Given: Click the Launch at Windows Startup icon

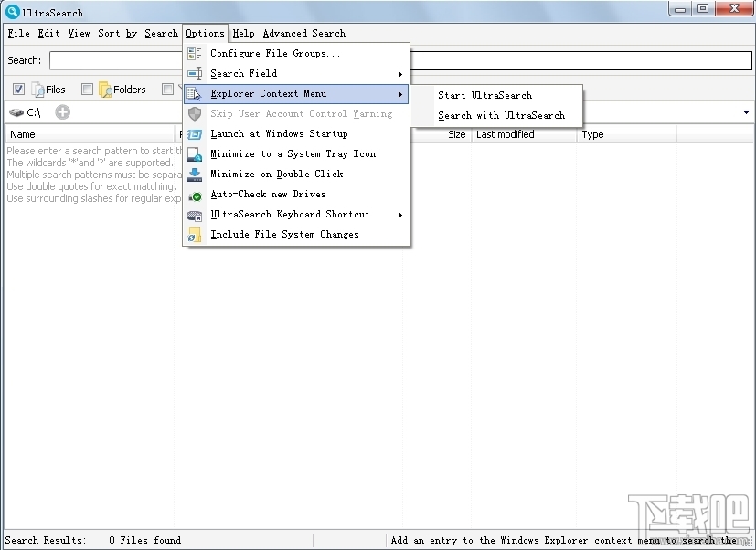Looking at the screenshot, I should tap(195, 134).
